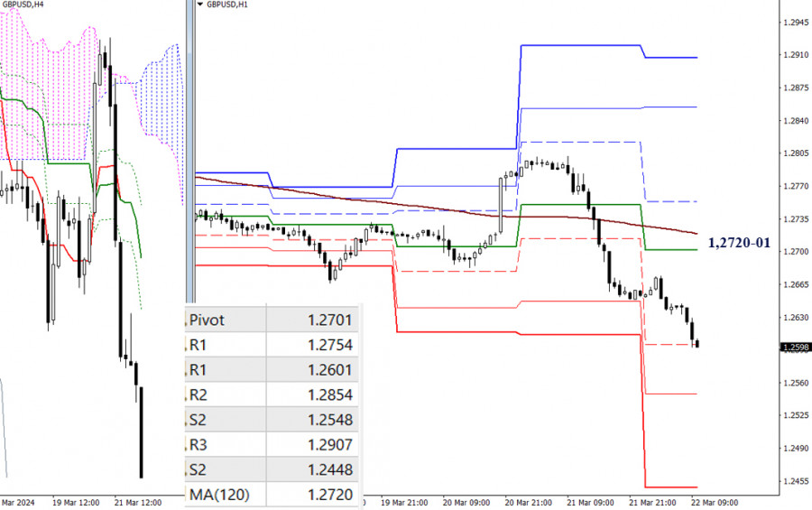
Task: Click the 1.2665 price axis label
Action: click(x=797, y=284)
